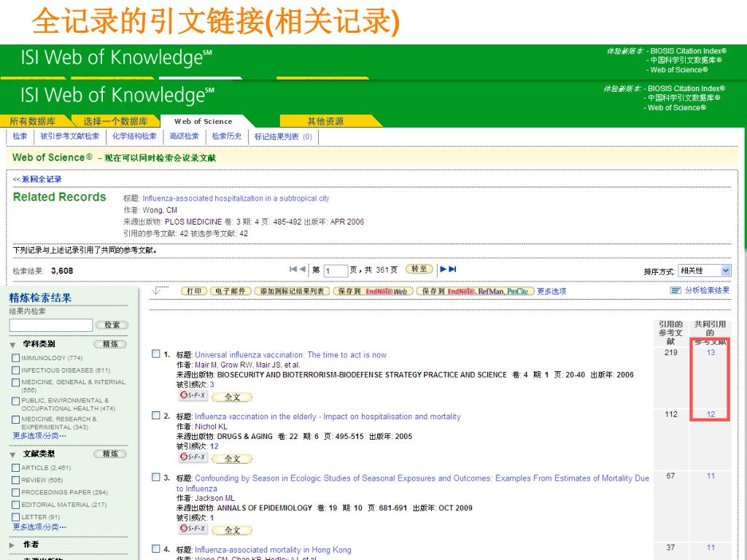Click the 结果内检索 search input field
Image resolution: width=747 pixels, height=560 pixels.
(51, 324)
